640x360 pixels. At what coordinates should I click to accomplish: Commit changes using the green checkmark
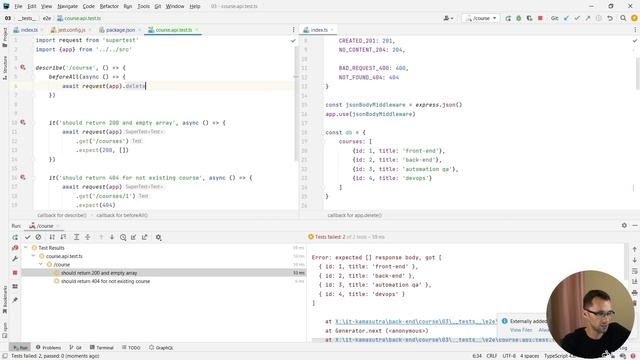coord(577,18)
